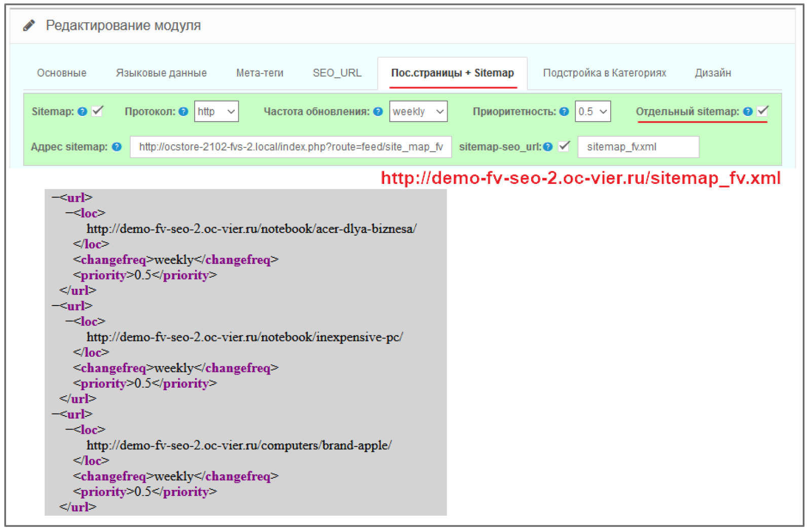The image size is (811, 532).
Task: Click the Отдельный sitemap label
Action: (687, 111)
